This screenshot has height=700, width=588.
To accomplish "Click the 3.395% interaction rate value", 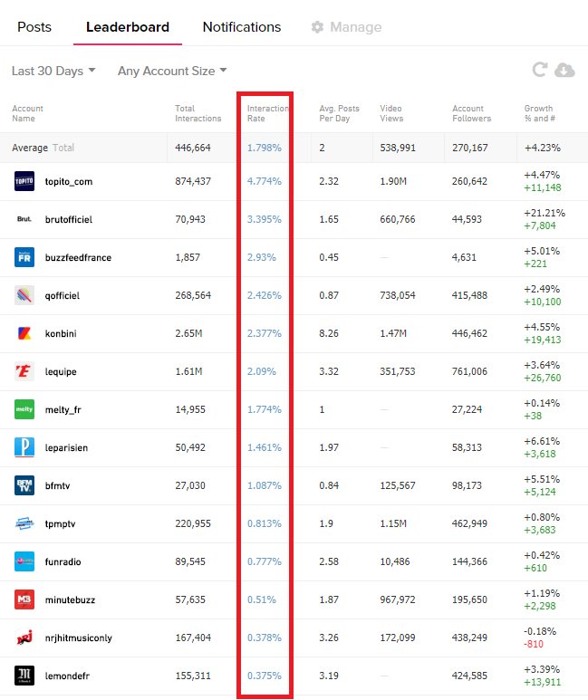I will (265, 219).
